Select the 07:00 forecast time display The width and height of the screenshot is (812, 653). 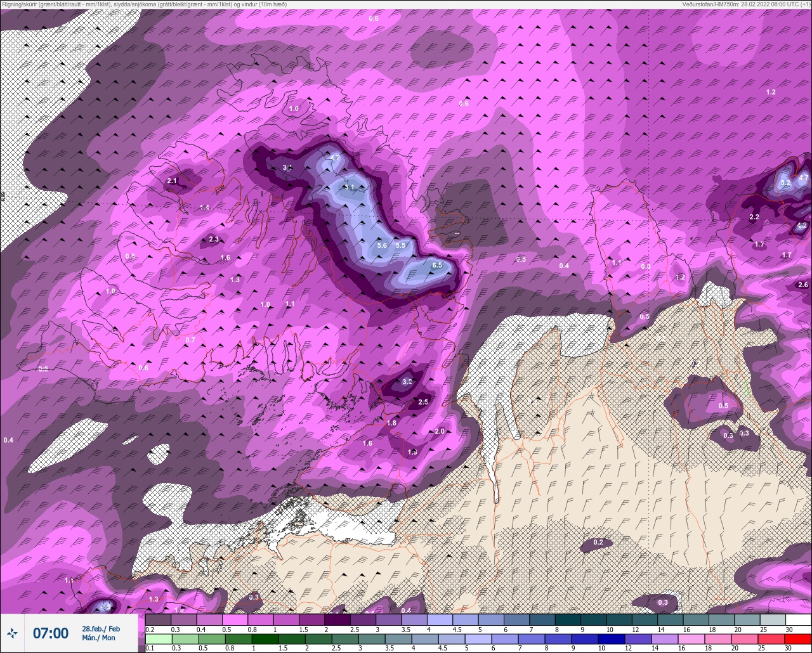tap(51, 633)
